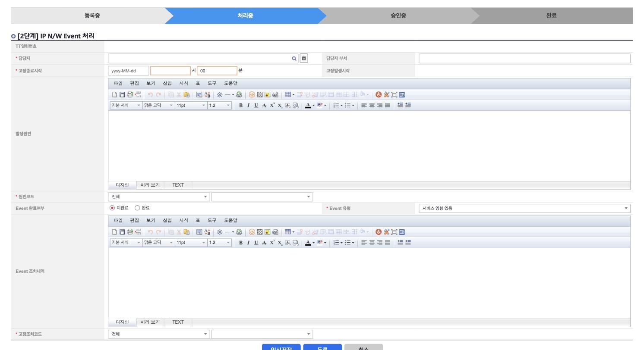Viewport: 644px width, 350px height.
Task: Open the 도구 menu in Event 조치내역 editor
Action: tap(212, 220)
